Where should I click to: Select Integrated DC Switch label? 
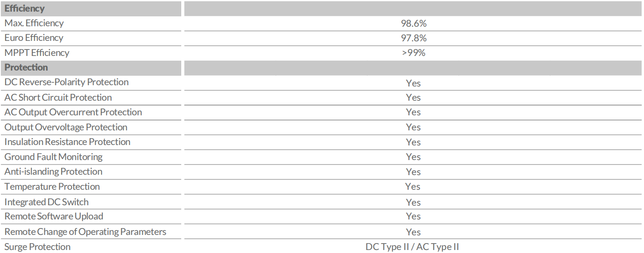pyautogui.click(x=46, y=202)
